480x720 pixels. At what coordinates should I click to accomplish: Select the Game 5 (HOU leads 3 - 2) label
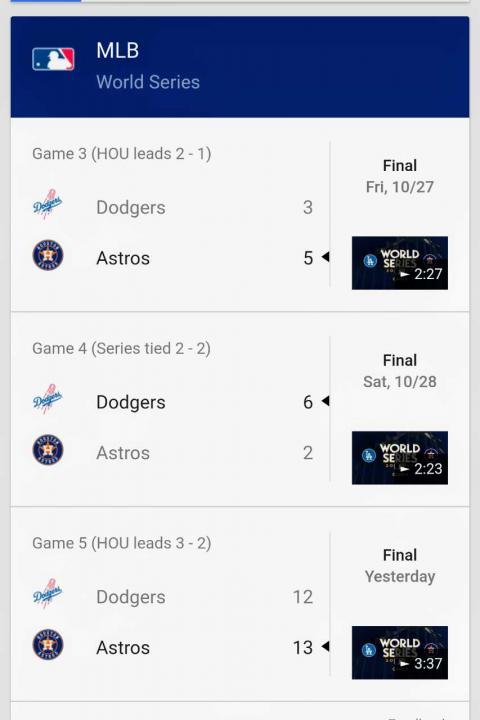click(x=122, y=543)
